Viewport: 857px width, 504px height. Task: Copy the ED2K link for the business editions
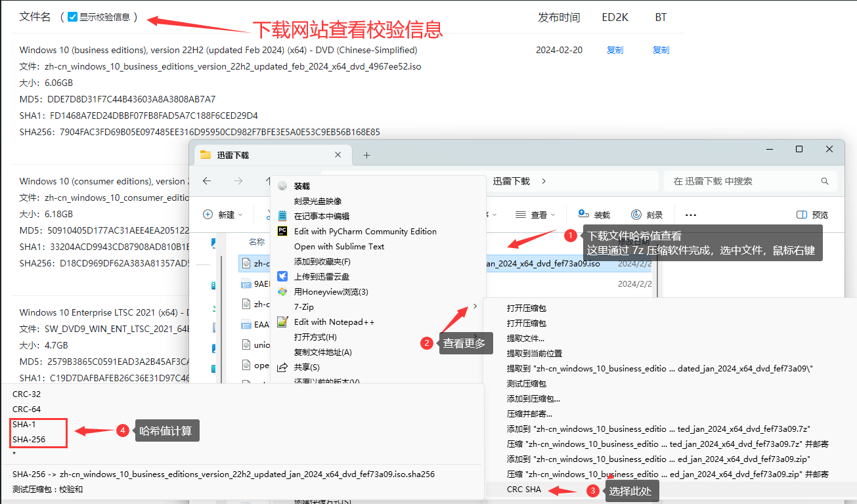click(x=615, y=50)
